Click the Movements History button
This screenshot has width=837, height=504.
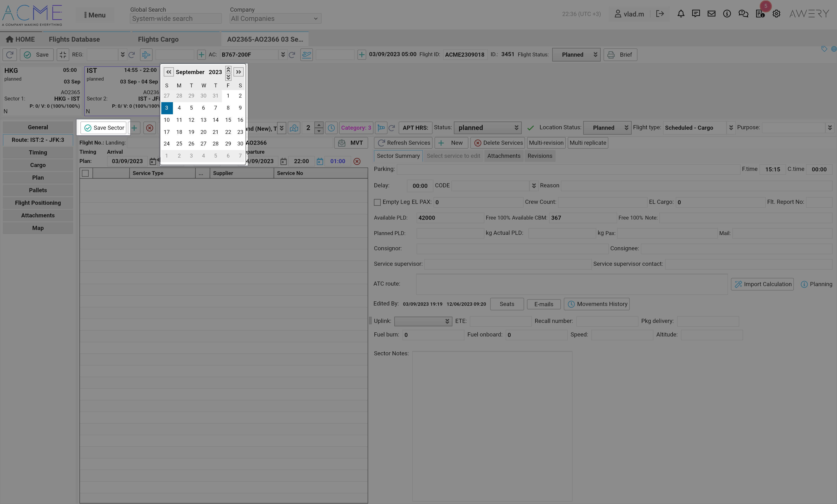point(597,304)
